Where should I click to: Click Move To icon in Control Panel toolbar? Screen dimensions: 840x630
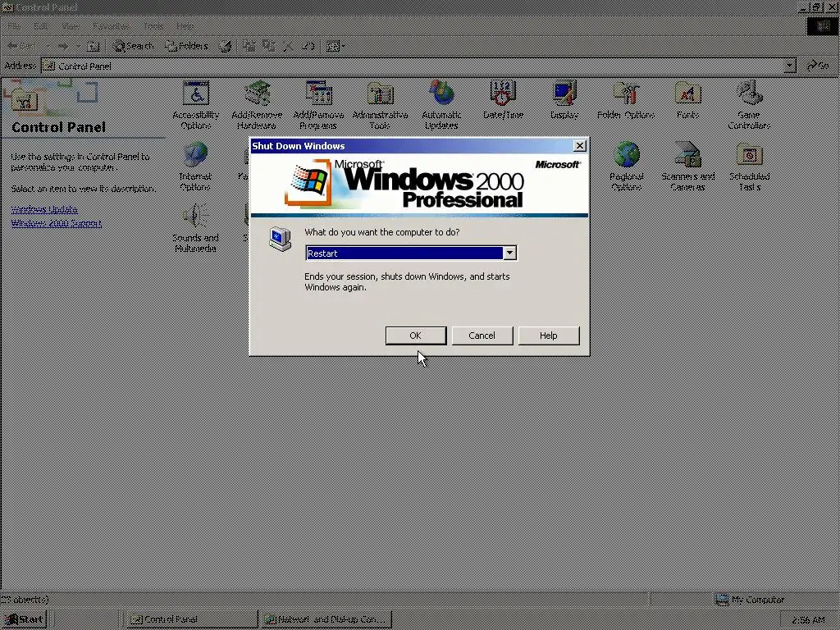(249, 46)
